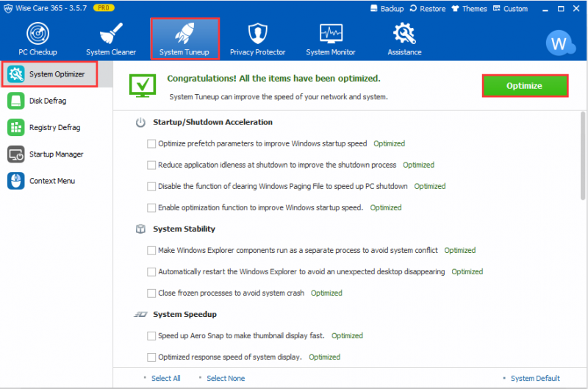Click the Select All link
The image size is (588, 389).
point(166,378)
